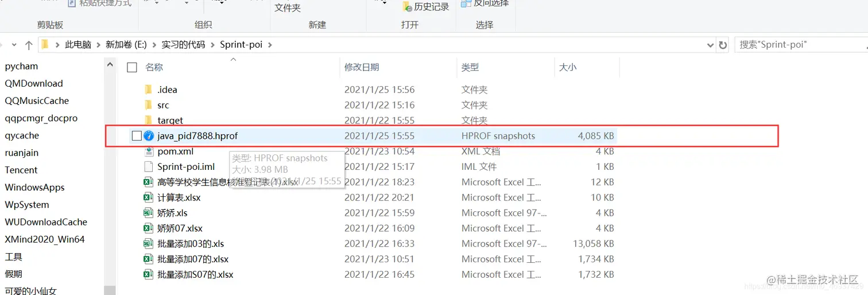Click the pom.xml file icon
This screenshot has width=868, height=295.
click(149, 151)
